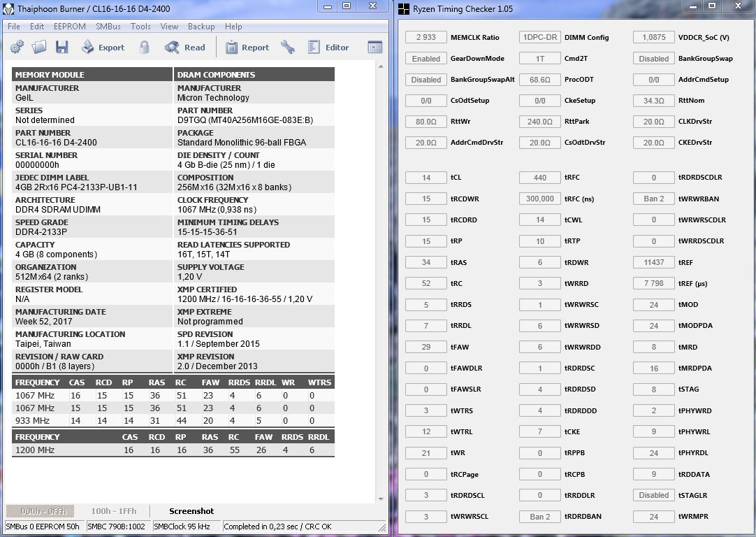Click the XMP CERTIFIED 1200 MHz value
Image resolution: width=756 pixels, height=537 pixels.
[x=245, y=299]
